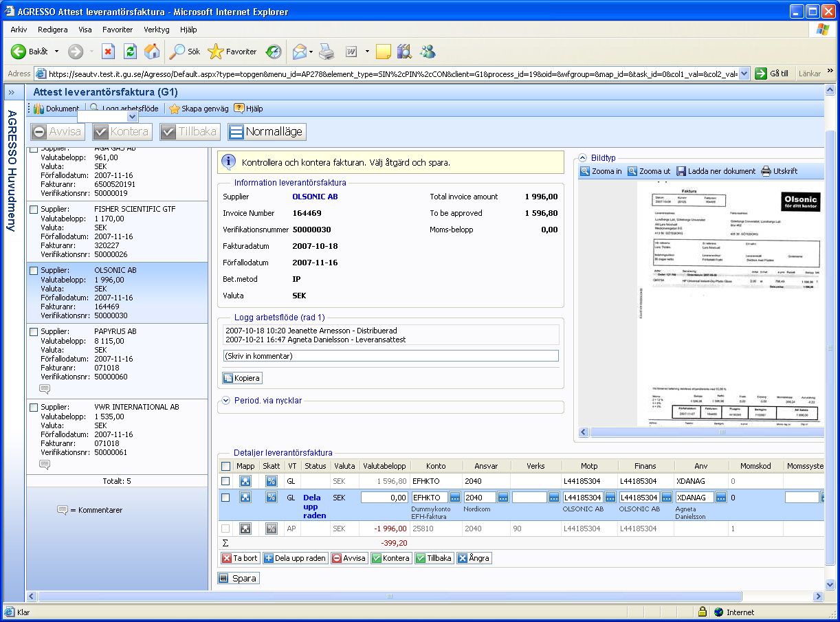Open the Mail toolbar button
This screenshot has width=840, height=622.
[300, 52]
